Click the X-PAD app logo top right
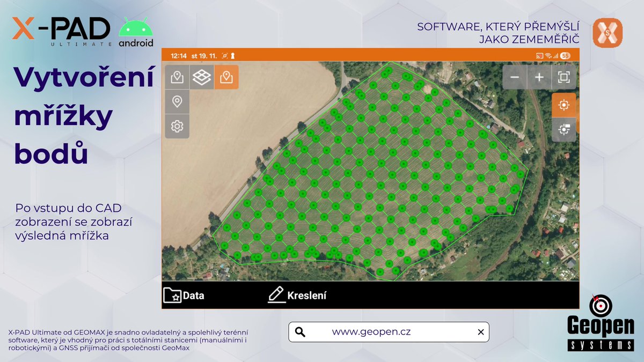Viewport: 644px width, 362px height. tap(608, 33)
